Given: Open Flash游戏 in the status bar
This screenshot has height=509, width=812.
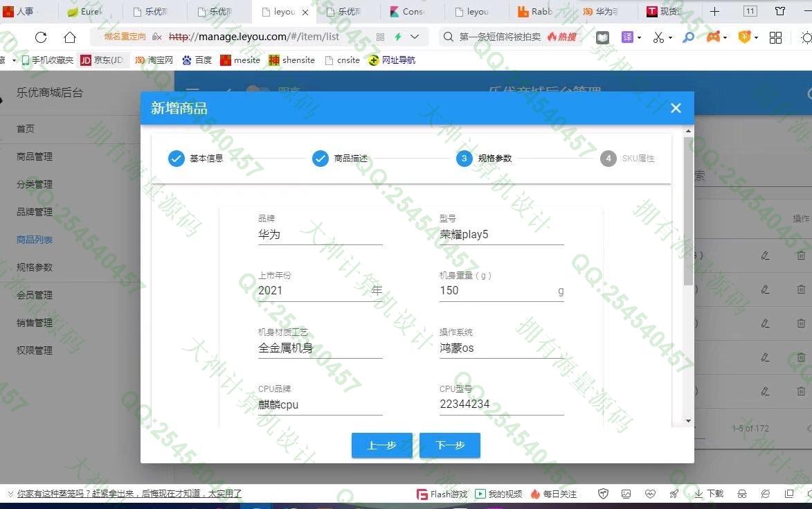Looking at the screenshot, I should (x=442, y=494).
